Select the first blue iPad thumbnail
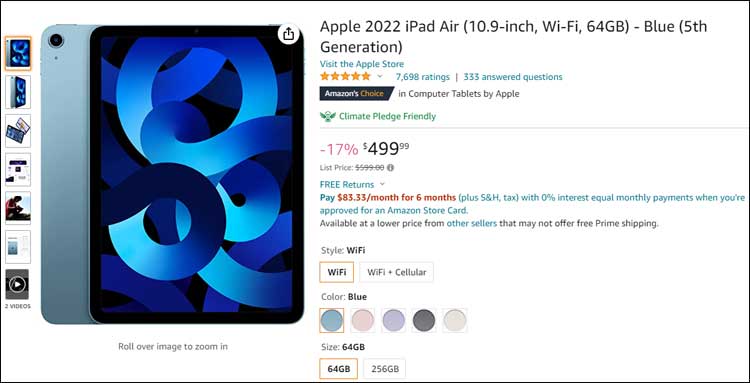Image resolution: width=750 pixels, height=383 pixels. pyautogui.click(x=18, y=54)
